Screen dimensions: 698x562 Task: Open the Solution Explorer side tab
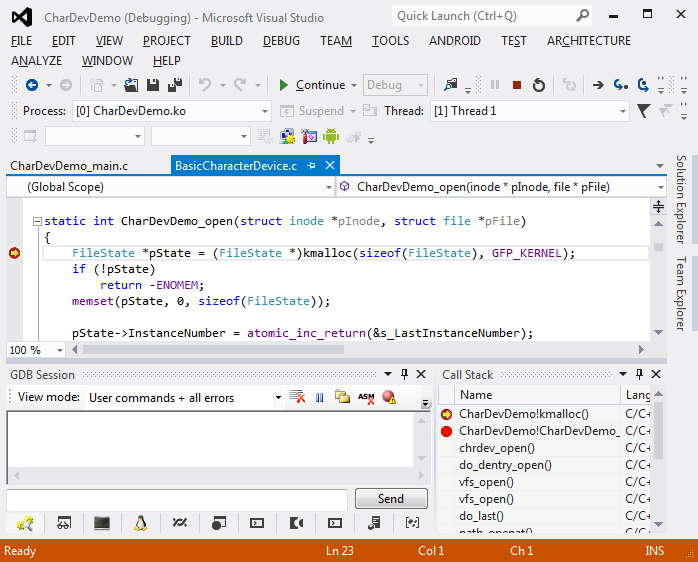pos(681,199)
